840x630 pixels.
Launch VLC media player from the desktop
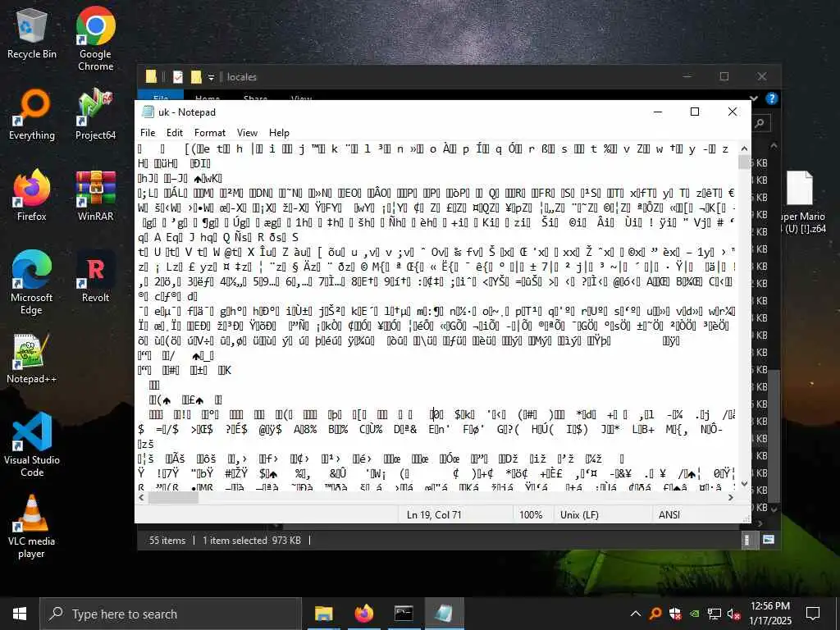tap(32, 527)
